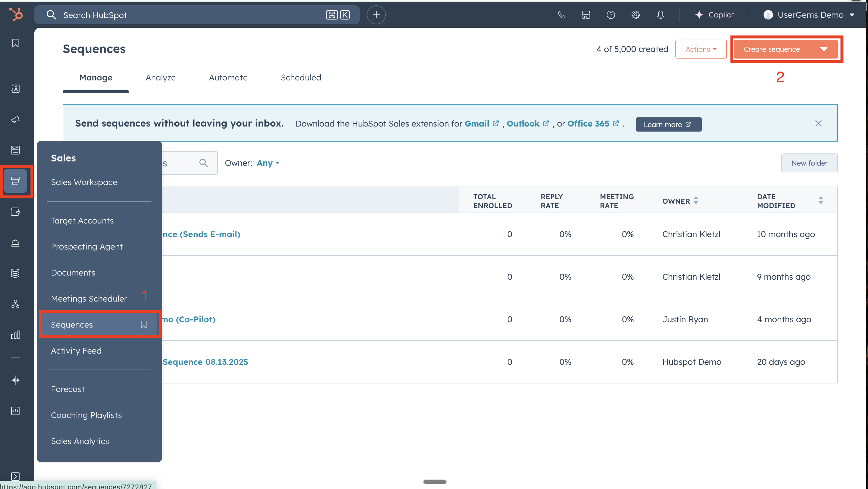Open the Outlook extension link

[528, 124]
